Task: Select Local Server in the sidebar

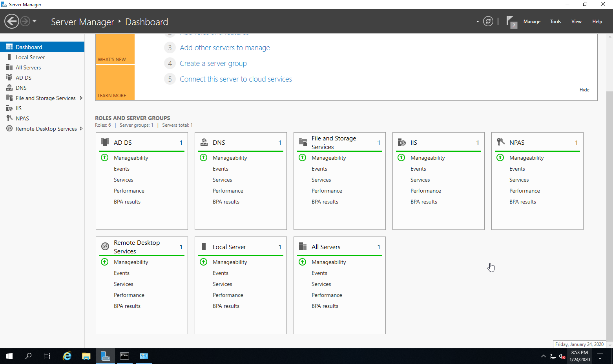Action: pos(42,57)
